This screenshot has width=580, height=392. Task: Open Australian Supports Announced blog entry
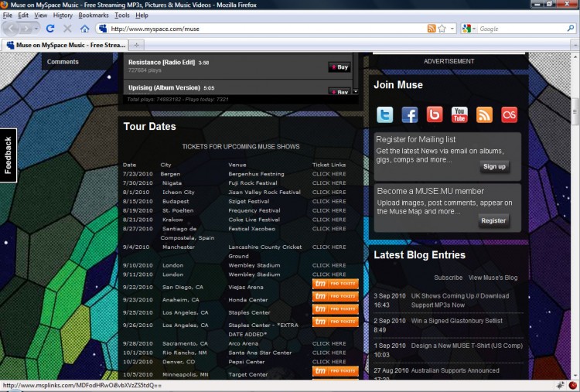pos(455,370)
